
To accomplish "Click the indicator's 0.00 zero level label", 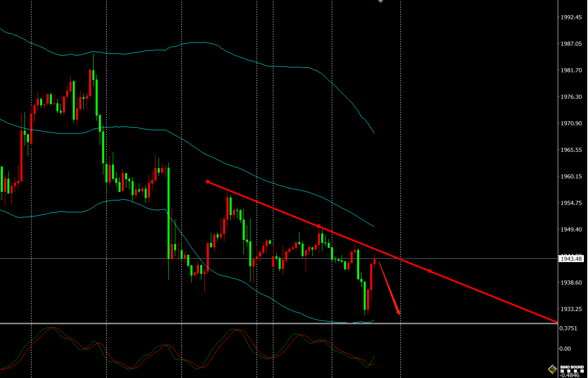I will point(565,349).
